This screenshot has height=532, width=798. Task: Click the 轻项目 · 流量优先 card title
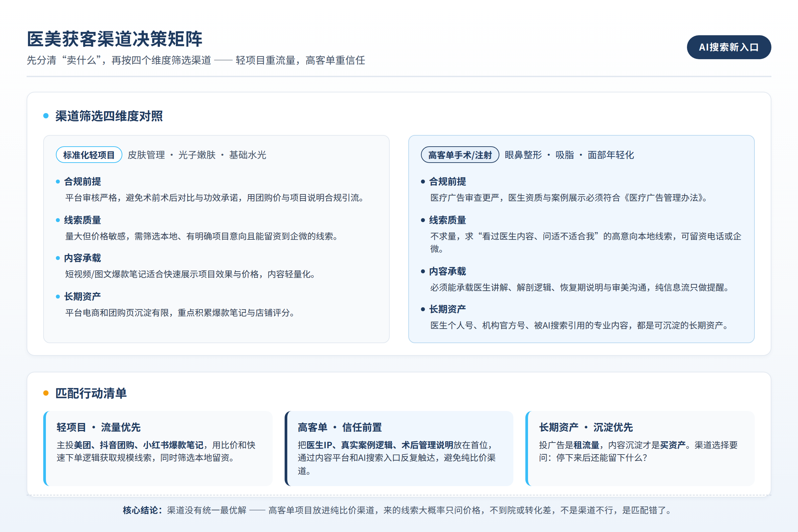(98, 428)
